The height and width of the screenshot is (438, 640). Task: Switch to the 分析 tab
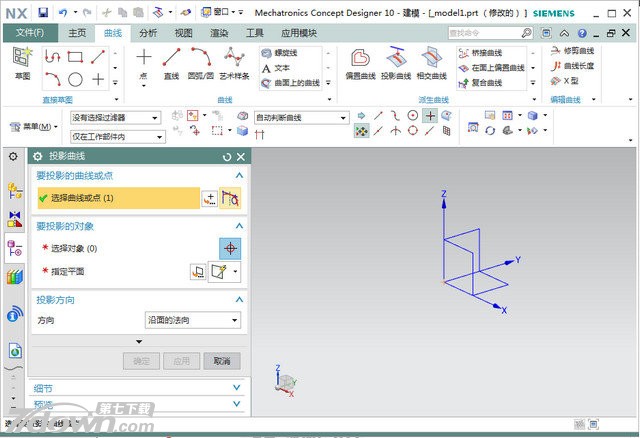coord(148,33)
